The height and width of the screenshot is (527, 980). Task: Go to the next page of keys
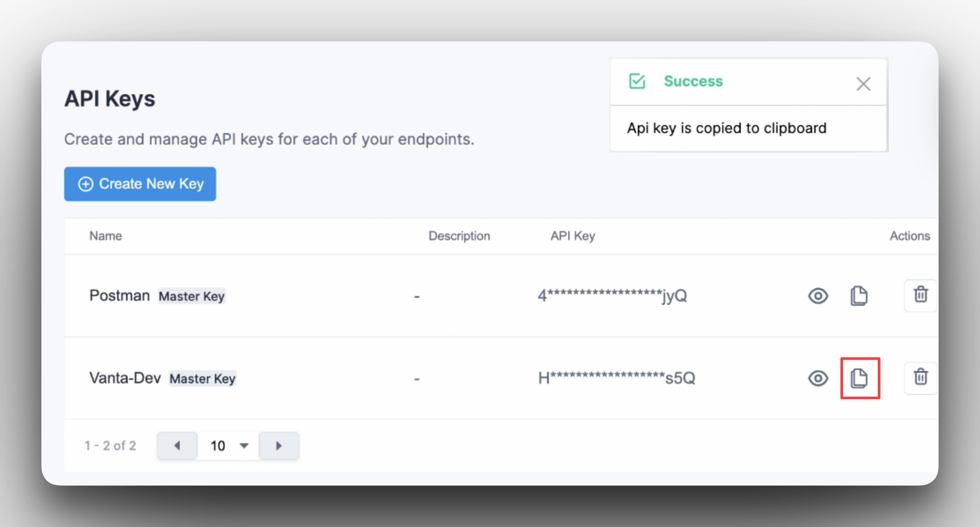279,445
